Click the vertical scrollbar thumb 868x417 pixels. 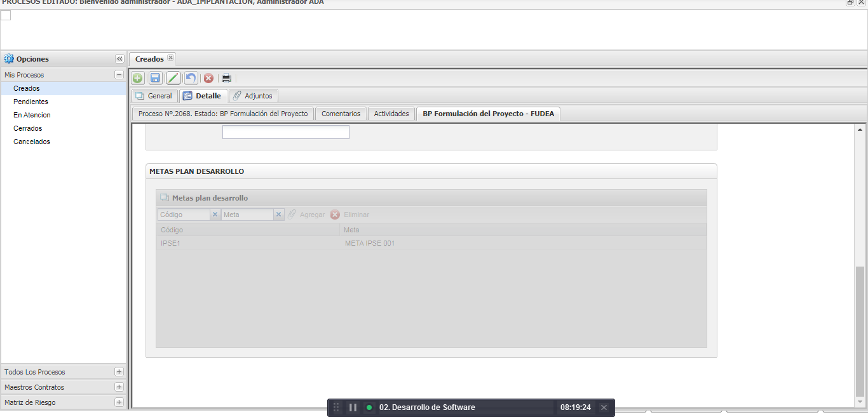pos(860,330)
